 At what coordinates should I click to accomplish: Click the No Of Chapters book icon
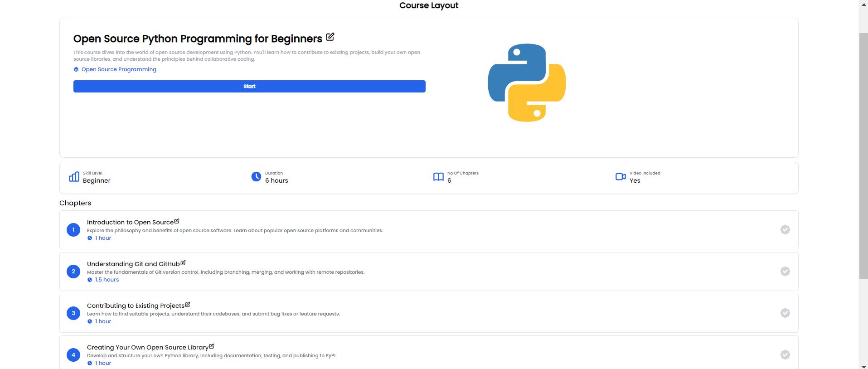(x=438, y=177)
